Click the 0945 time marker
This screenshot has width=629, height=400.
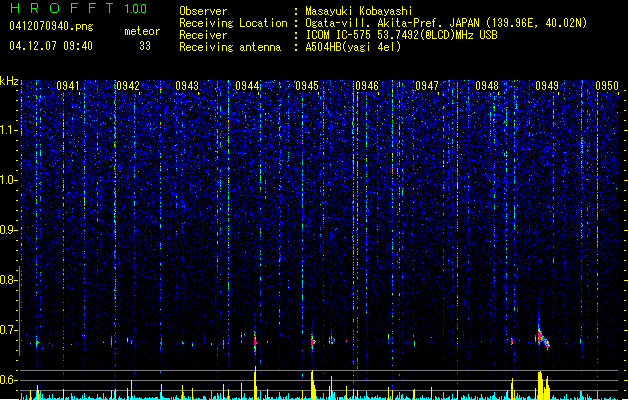307,86
